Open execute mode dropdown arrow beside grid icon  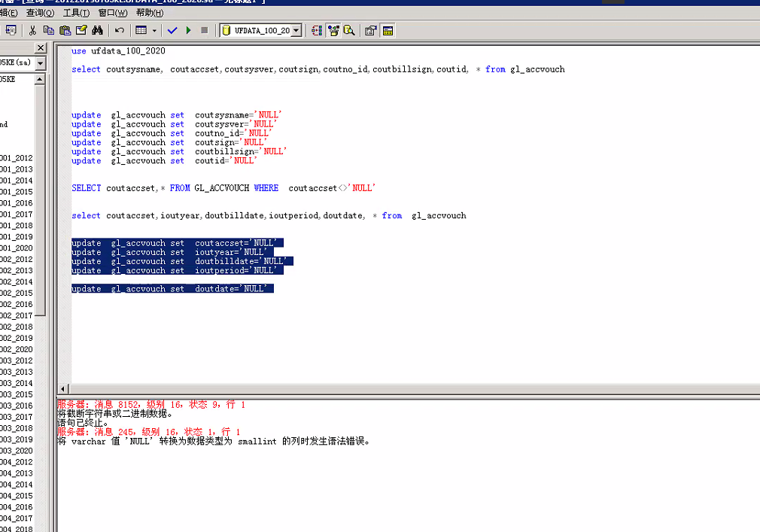click(154, 31)
